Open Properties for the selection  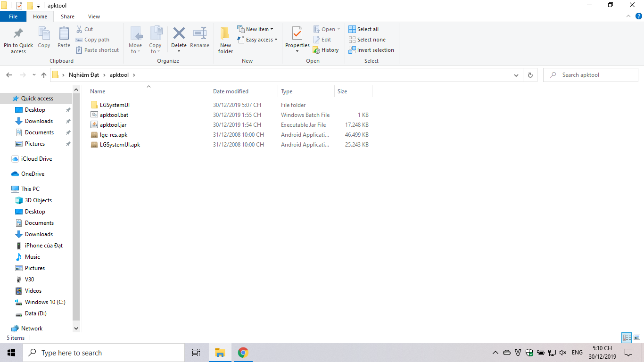pyautogui.click(x=297, y=40)
